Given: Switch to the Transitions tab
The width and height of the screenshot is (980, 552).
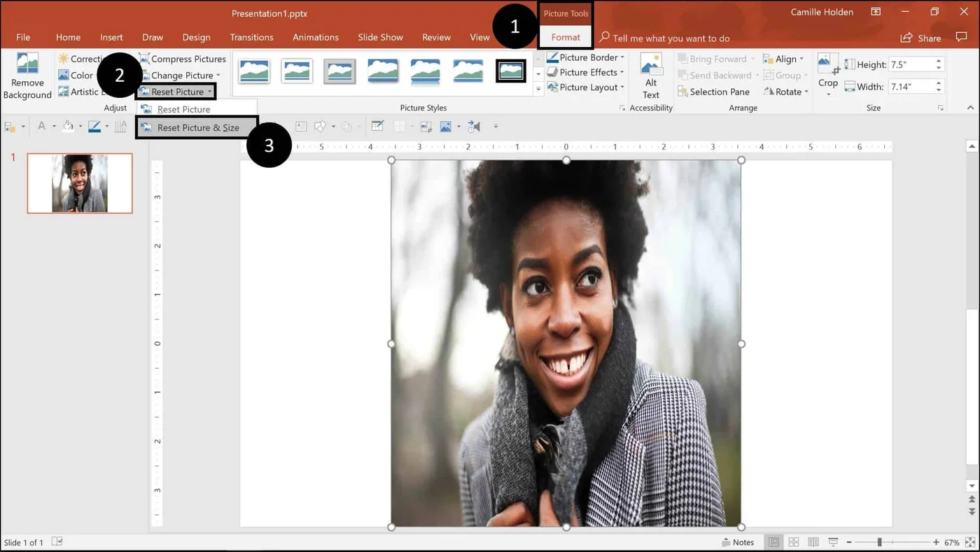Looking at the screenshot, I should [x=251, y=38].
